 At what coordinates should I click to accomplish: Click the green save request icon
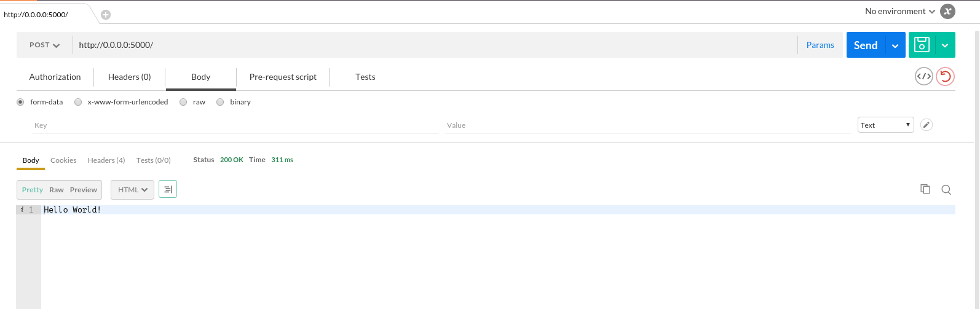point(921,45)
